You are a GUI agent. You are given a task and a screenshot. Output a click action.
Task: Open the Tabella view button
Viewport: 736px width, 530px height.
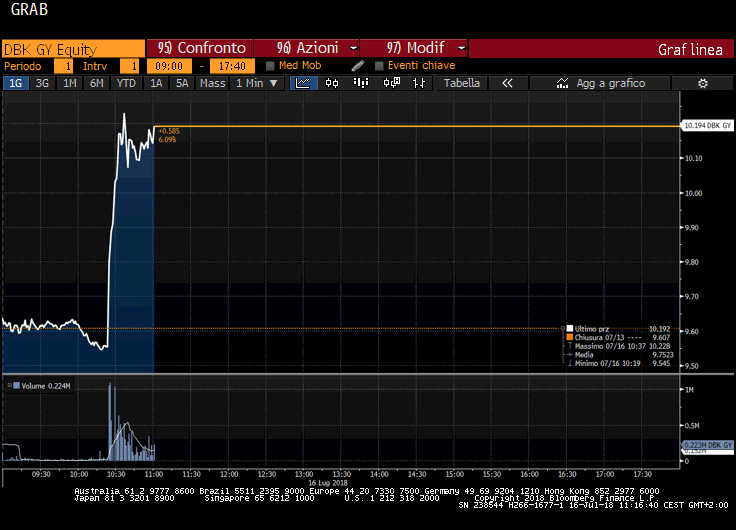462,83
